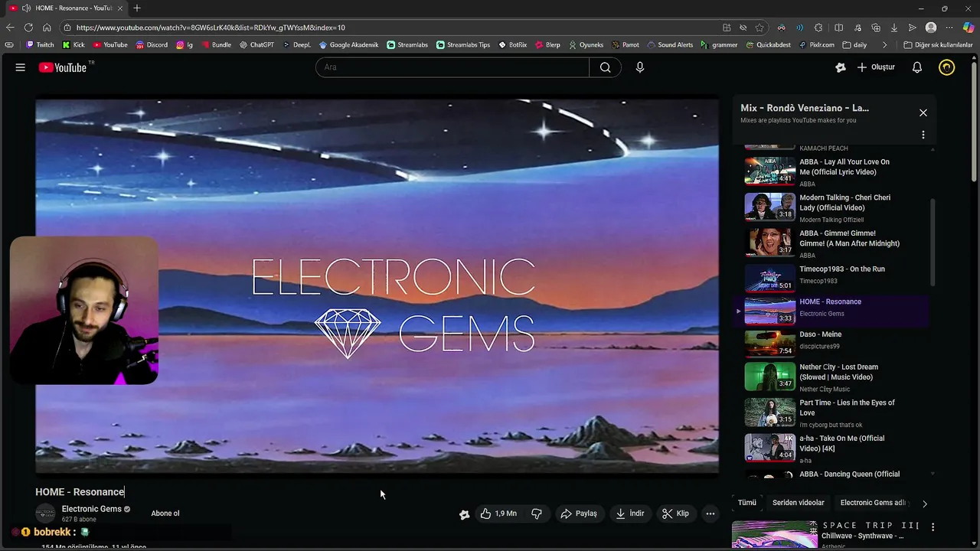Open the Kick bookmark
The height and width of the screenshot is (551, 980).
73,45
